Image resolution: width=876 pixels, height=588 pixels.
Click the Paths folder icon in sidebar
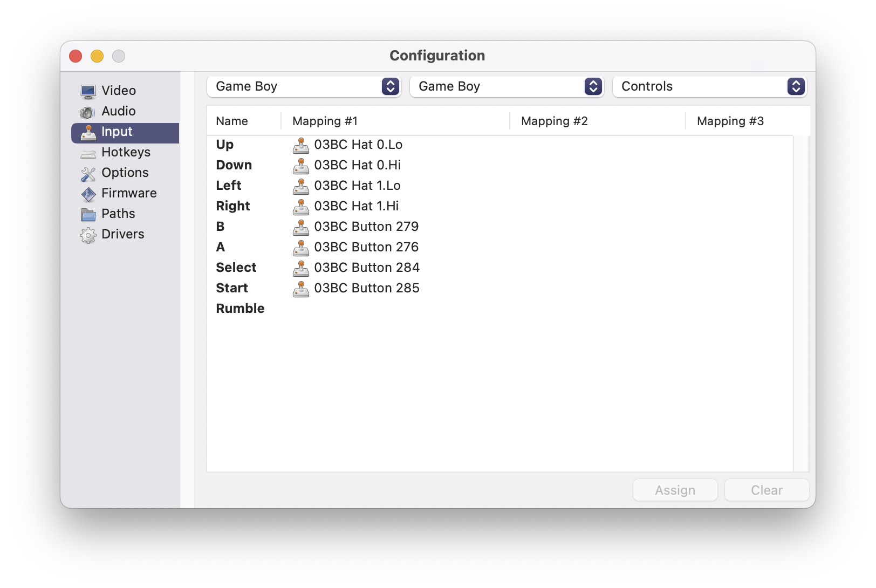tap(88, 214)
